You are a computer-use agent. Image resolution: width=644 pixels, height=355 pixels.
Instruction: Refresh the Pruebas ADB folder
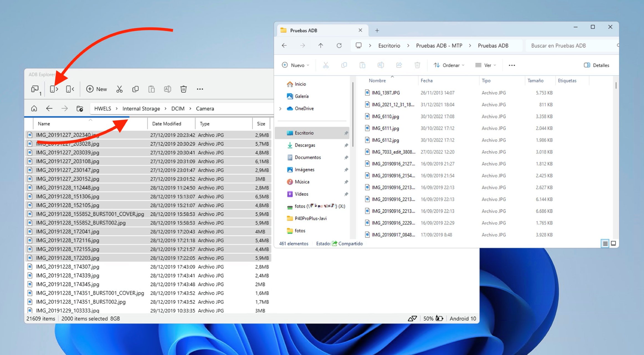[x=339, y=45]
